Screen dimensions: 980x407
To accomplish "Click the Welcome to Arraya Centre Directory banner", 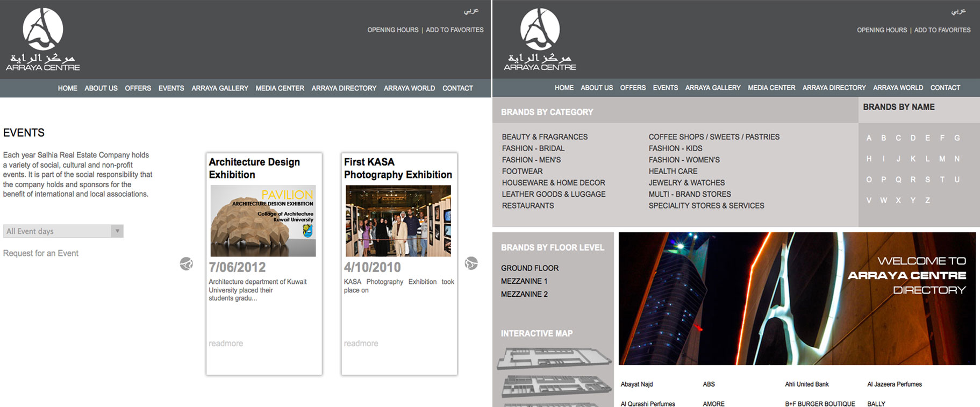I will 797,298.
